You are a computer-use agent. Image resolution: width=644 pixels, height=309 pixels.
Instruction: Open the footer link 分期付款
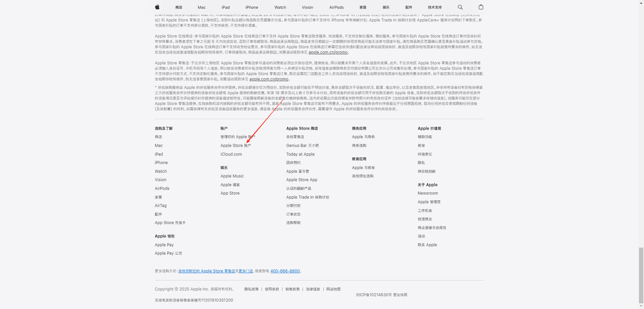(x=293, y=206)
